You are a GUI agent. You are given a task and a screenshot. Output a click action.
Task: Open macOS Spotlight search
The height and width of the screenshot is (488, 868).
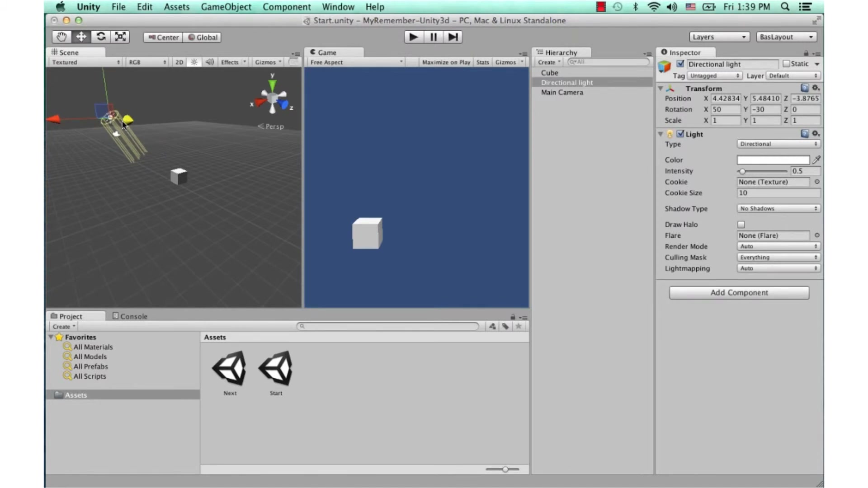point(785,7)
